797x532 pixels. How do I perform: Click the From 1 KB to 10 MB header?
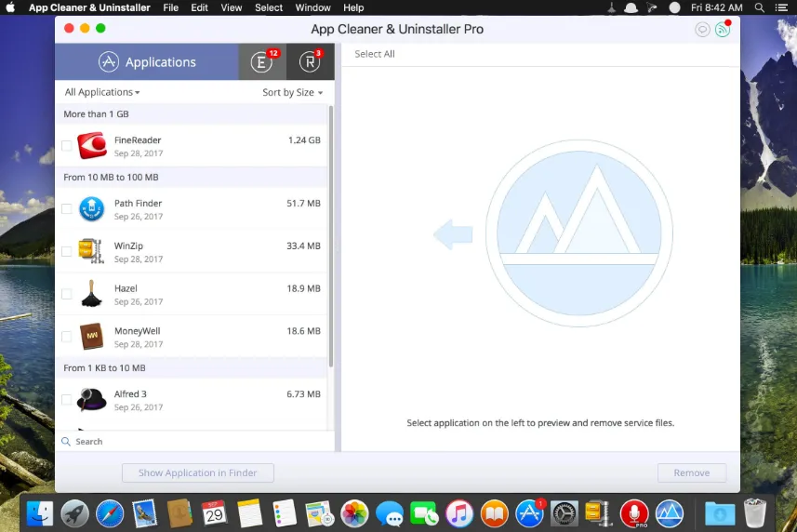192,368
